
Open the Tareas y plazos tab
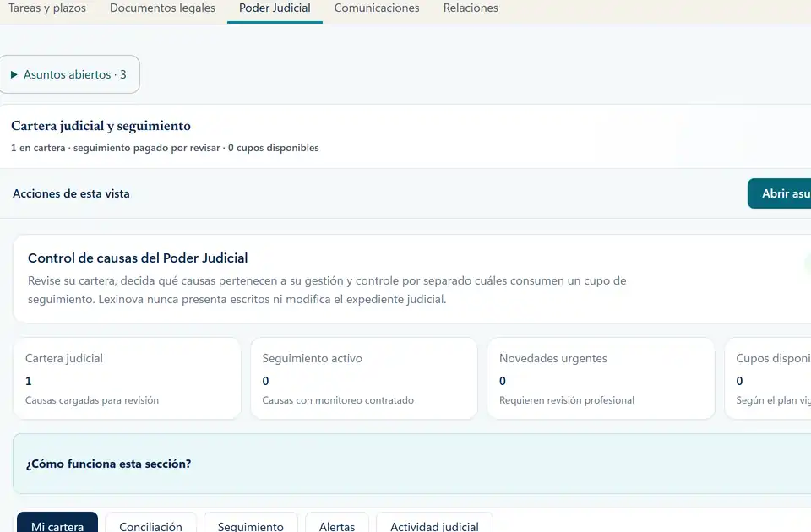(x=47, y=8)
